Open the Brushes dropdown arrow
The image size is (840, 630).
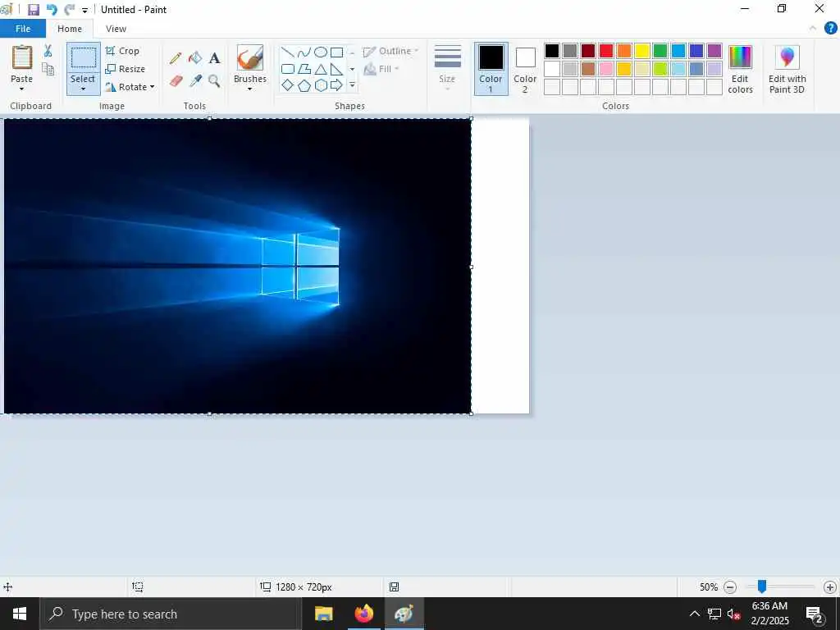tap(250, 89)
